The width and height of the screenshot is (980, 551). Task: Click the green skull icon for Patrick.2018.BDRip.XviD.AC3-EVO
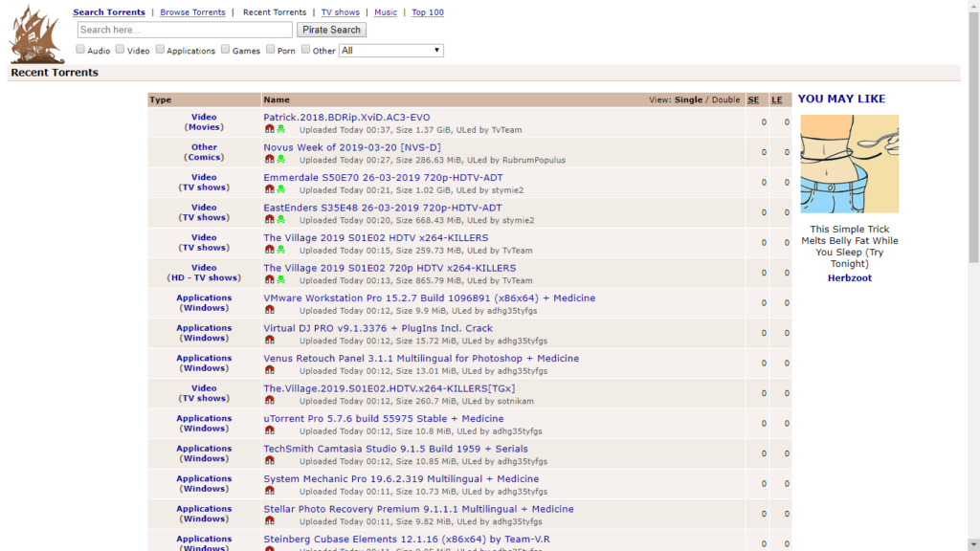[281, 129]
